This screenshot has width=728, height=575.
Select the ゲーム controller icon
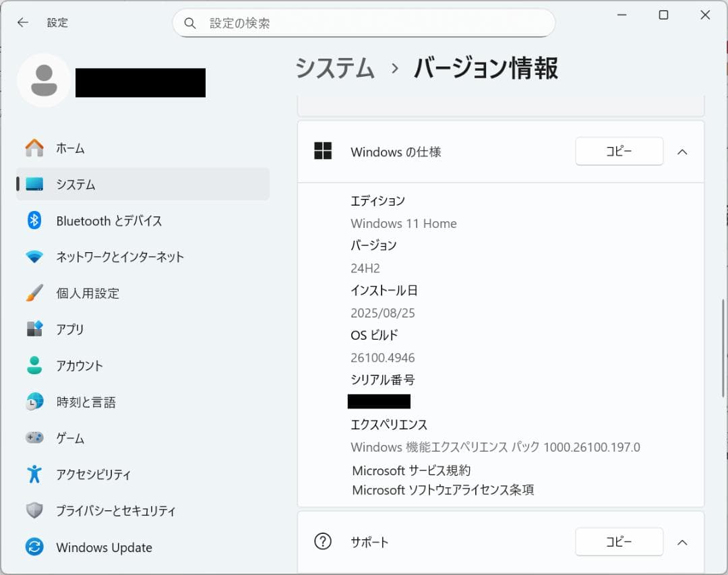[x=34, y=438]
